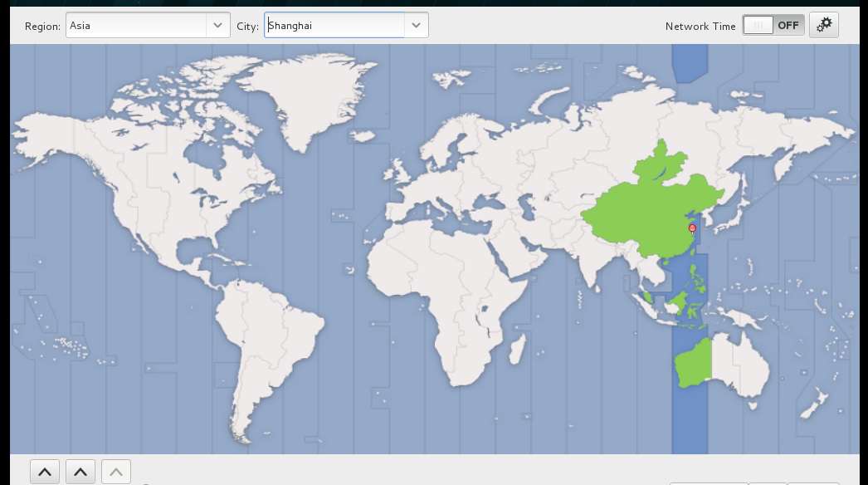Increase minutes with the second up arrow

coord(80,473)
